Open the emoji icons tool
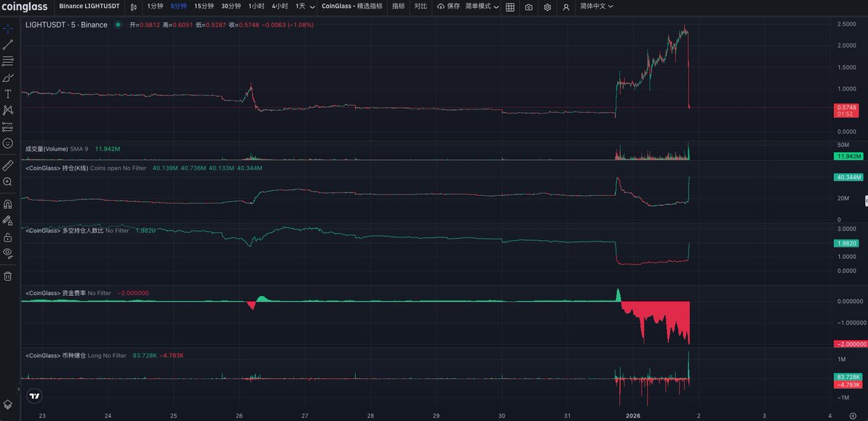The image size is (868, 421). click(8, 143)
